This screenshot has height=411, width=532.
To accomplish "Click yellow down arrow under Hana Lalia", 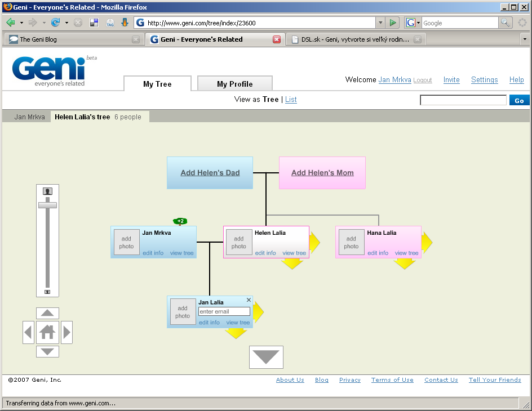I will click(x=405, y=263).
